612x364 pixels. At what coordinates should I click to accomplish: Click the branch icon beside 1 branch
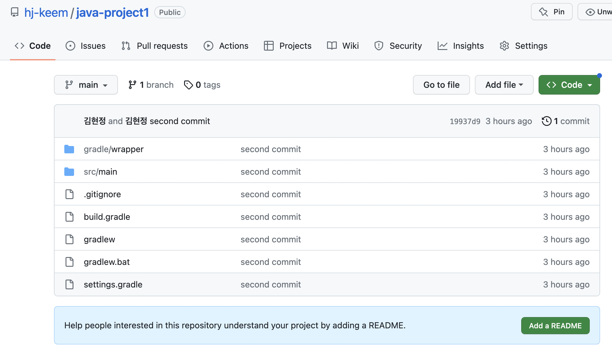(132, 85)
